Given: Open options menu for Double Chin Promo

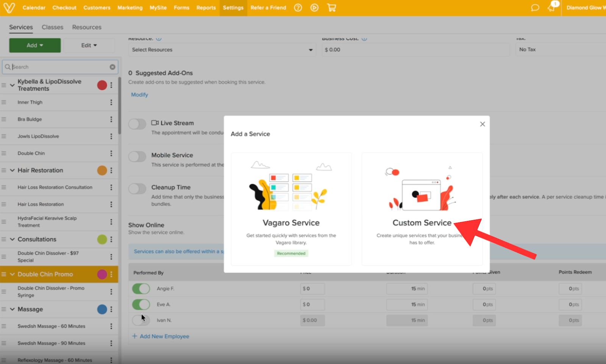Looking at the screenshot, I should [111, 274].
